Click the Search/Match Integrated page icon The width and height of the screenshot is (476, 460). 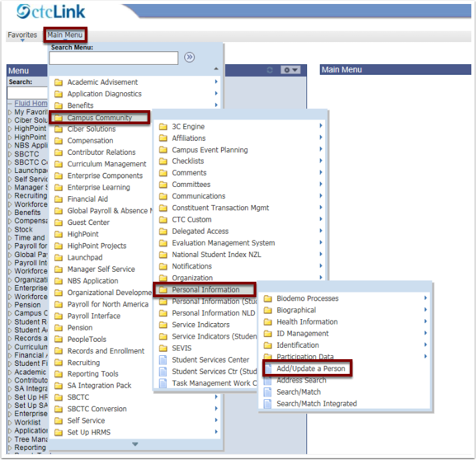coord(268,404)
